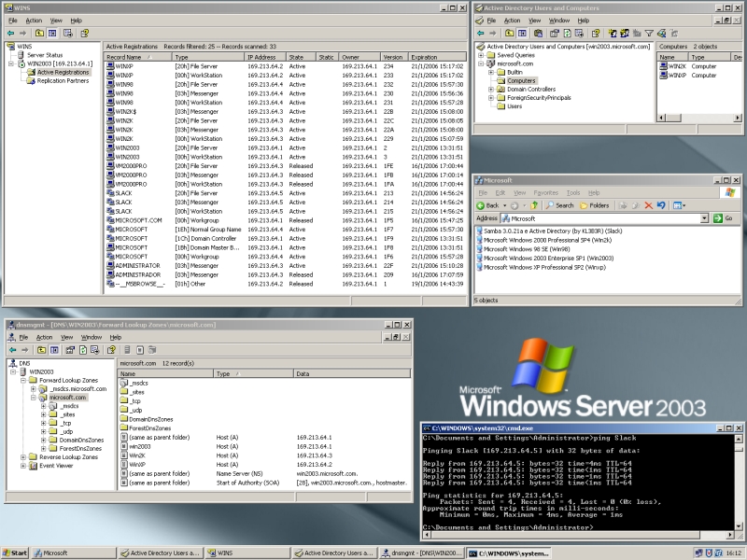The image size is (747, 560).
Task: Expand the Event Viewer node in DNS tree
Action: coord(23,466)
